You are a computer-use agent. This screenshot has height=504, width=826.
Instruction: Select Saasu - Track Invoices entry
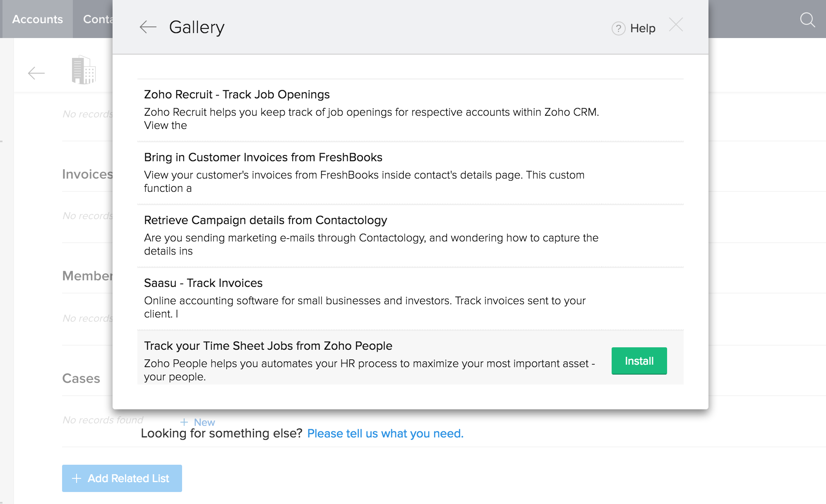(x=203, y=283)
